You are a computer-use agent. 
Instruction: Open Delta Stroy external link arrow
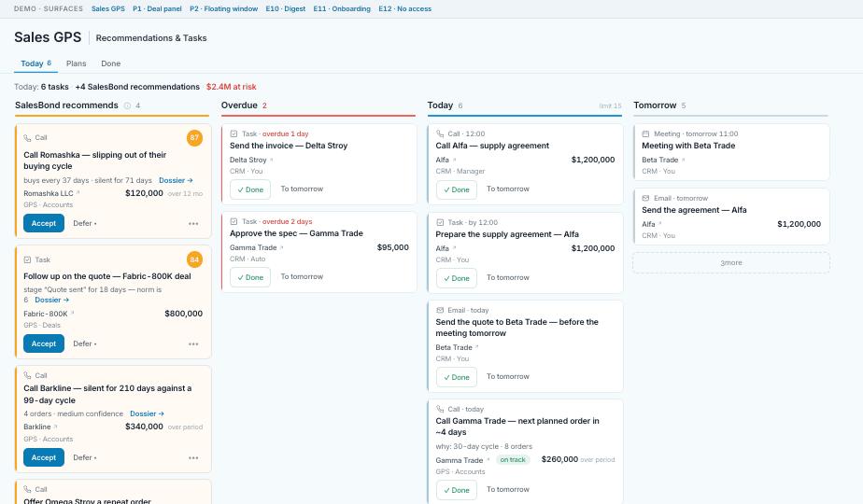(272, 160)
